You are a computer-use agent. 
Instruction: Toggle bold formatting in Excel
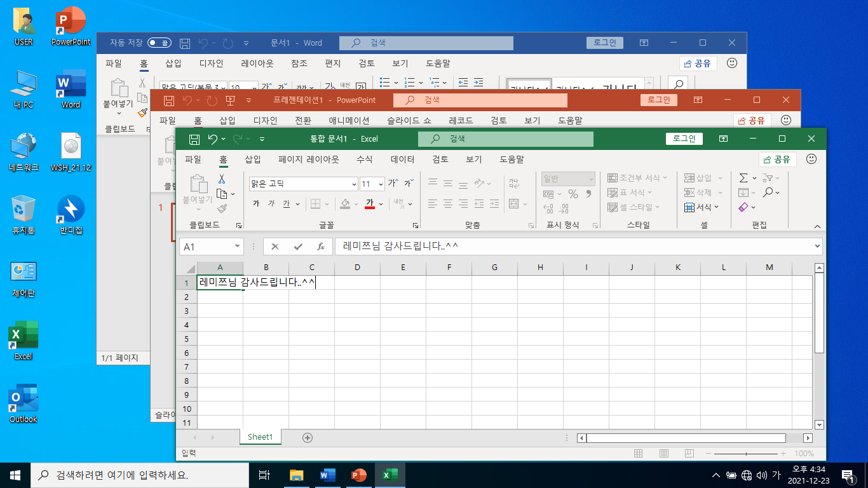256,204
